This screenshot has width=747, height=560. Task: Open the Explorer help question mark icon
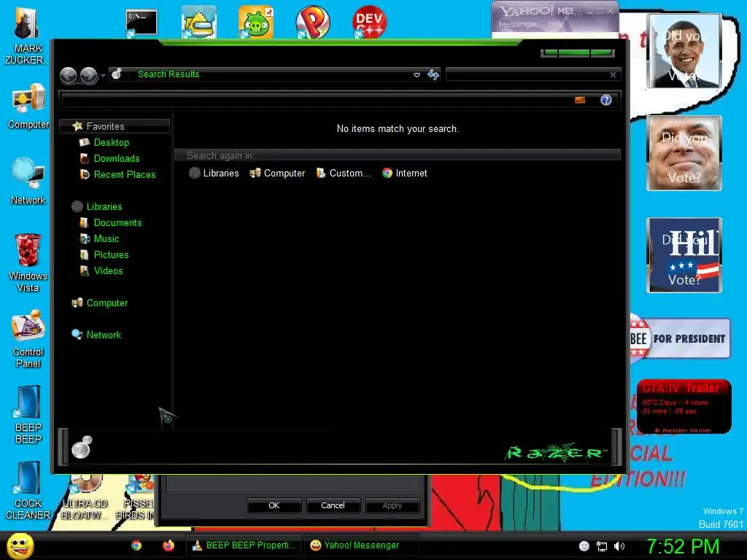pos(606,100)
